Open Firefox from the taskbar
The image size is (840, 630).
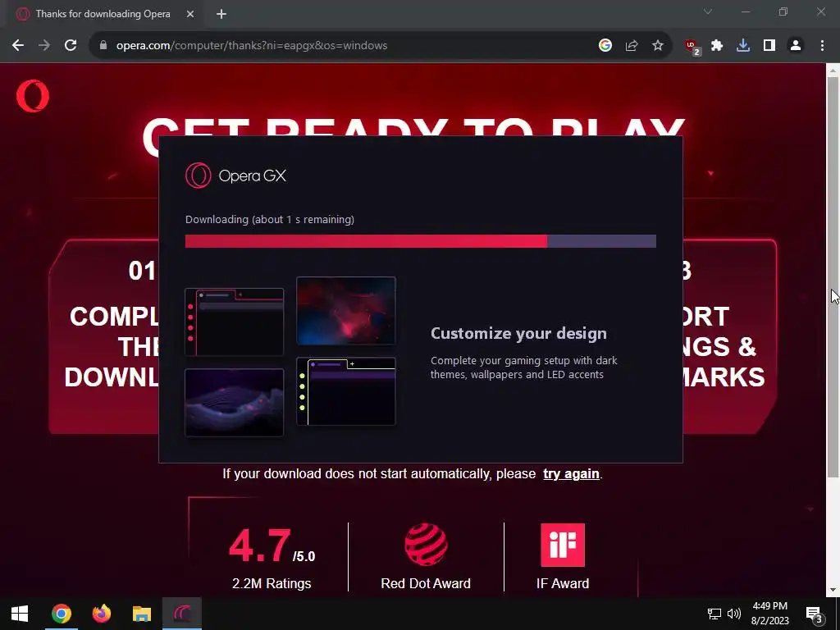[101, 614]
